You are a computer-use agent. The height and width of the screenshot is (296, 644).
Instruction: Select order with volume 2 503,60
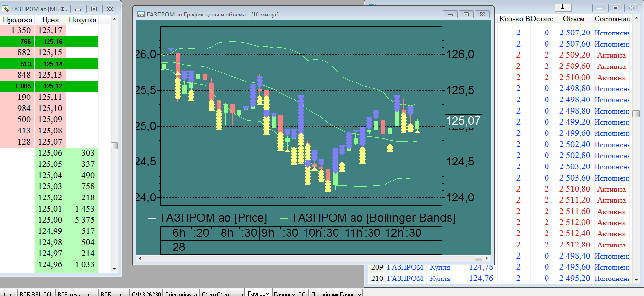[x=574, y=178]
